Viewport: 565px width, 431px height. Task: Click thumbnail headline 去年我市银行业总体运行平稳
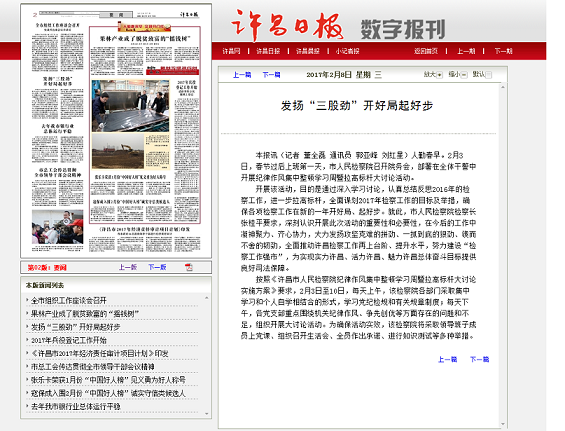pos(58,128)
